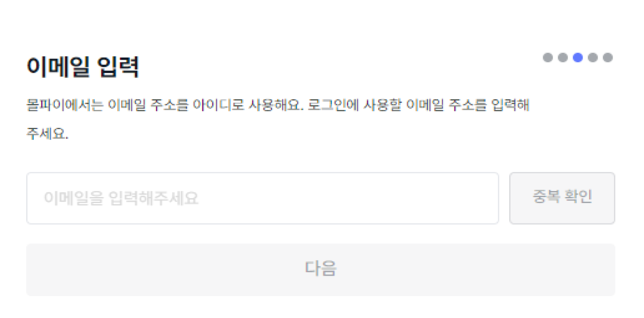The image size is (644, 318).
Task: Click the 다음 button
Action: [x=321, y=270]
